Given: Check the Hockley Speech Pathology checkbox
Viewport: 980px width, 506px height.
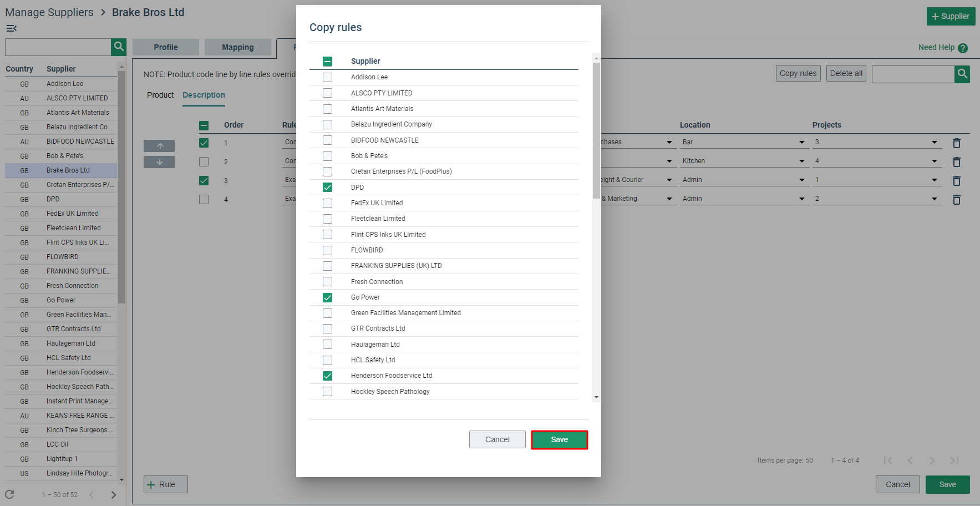Looking at the screenshot, I should (x=328, y=392).
